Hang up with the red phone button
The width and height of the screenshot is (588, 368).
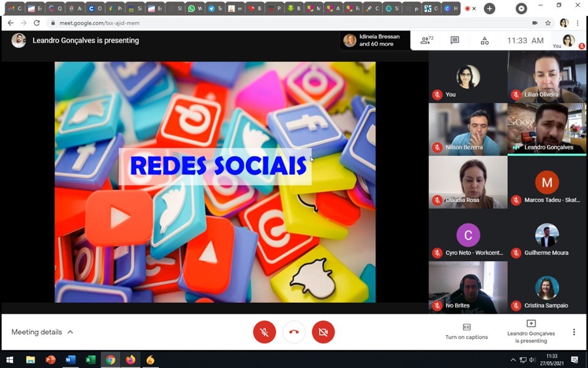[294, 332]
